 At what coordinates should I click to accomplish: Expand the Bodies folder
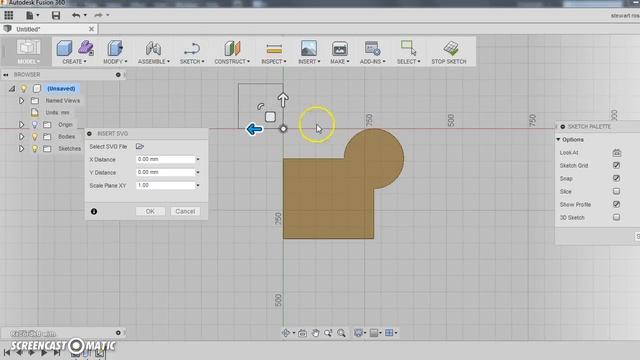(21, 136)
